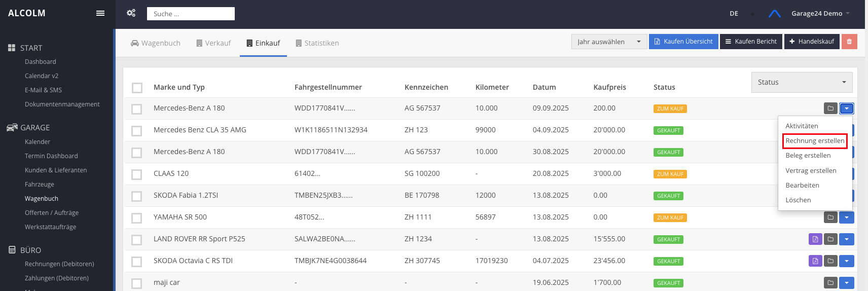Choose Rechnung erstellen from the context menu
The image size is (868, 291).
click(x=815, y=141)
